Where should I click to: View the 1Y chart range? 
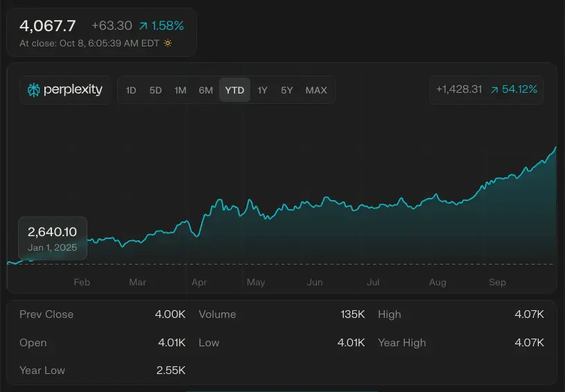tap(262, 90)
